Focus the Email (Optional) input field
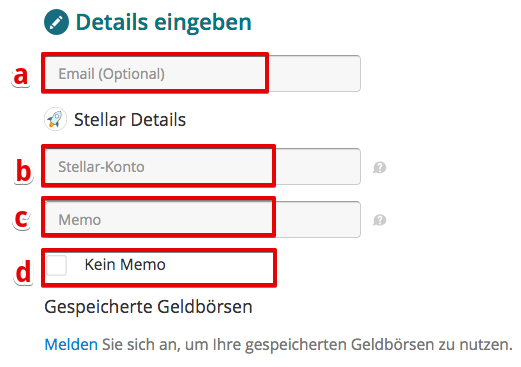Screen dimensions: 521x367 pyautogui.click(x=203, y=74)
